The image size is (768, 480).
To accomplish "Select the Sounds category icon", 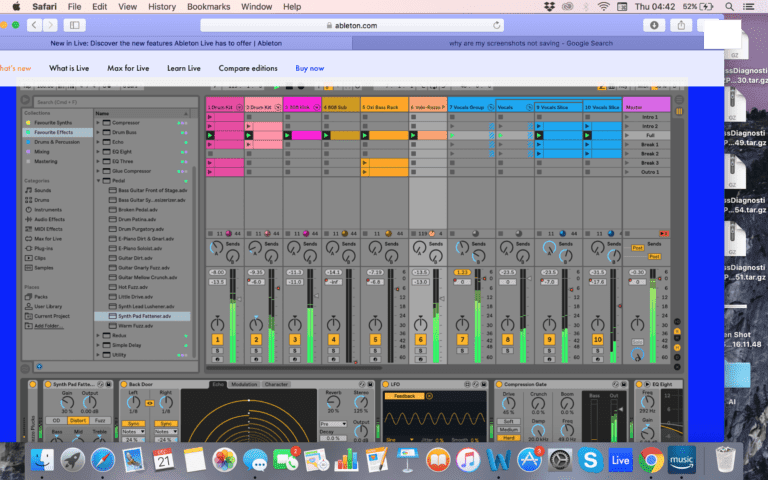I will click(x=28, y=190).
